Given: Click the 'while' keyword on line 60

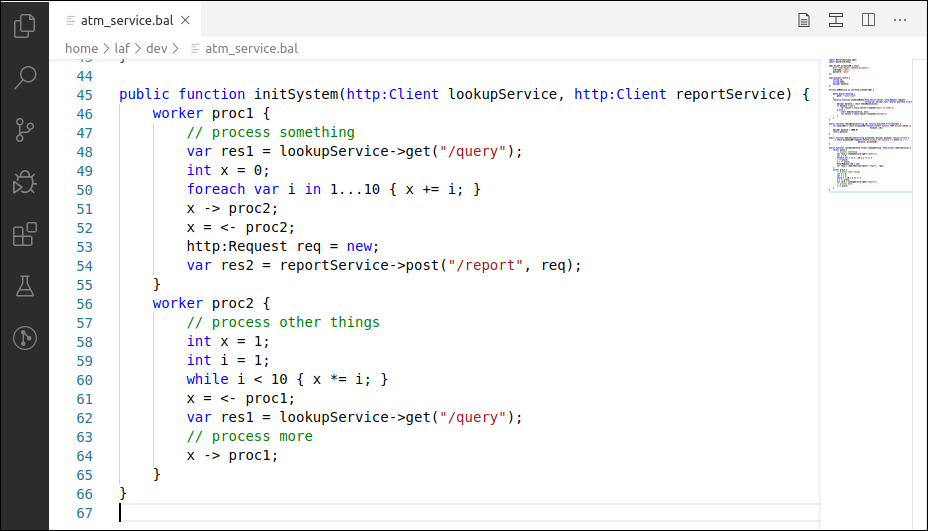Looking at the screenshot, I should click(x=208, y=379).
